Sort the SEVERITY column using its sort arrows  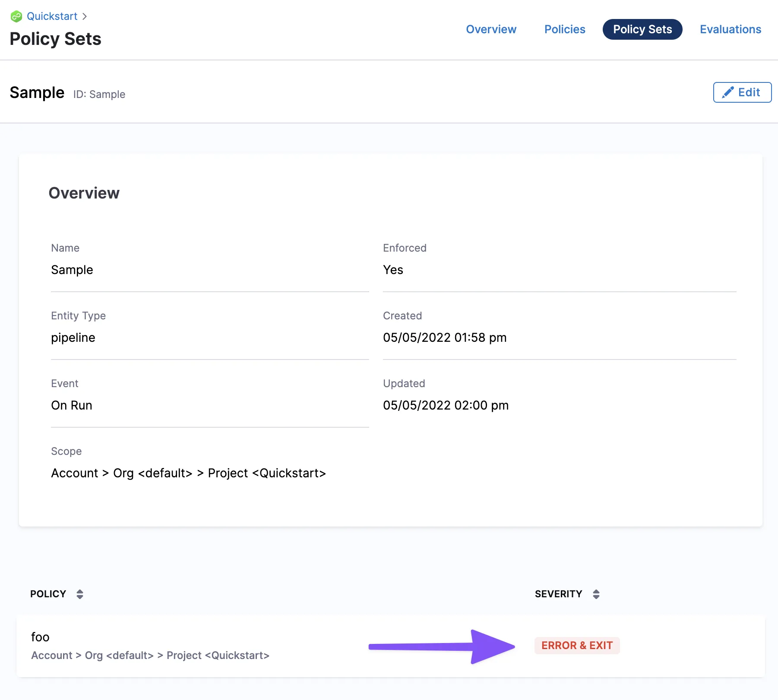click(596, 594)
